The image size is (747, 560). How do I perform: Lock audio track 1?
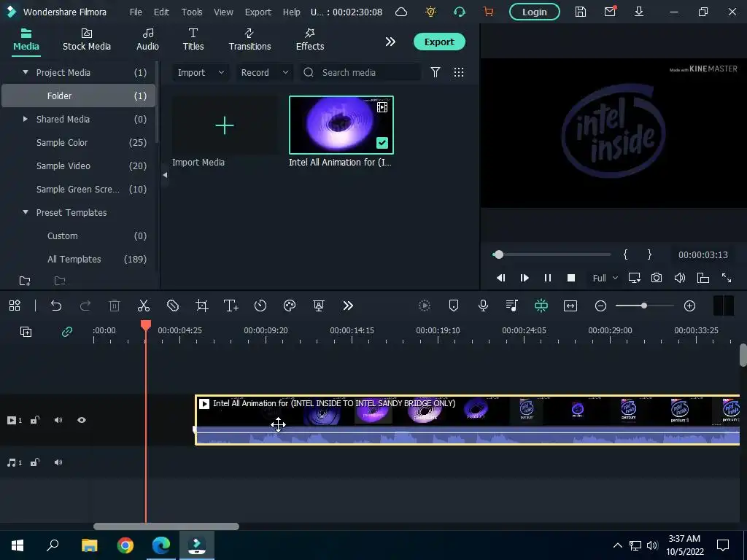point(35,462)
